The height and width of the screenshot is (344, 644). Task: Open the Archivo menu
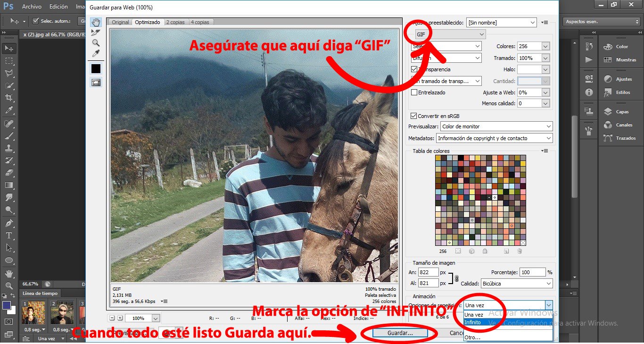click(x=32, y=7)
